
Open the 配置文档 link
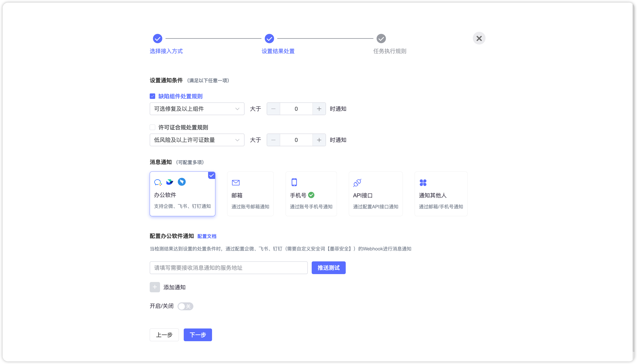click(207, 236)
